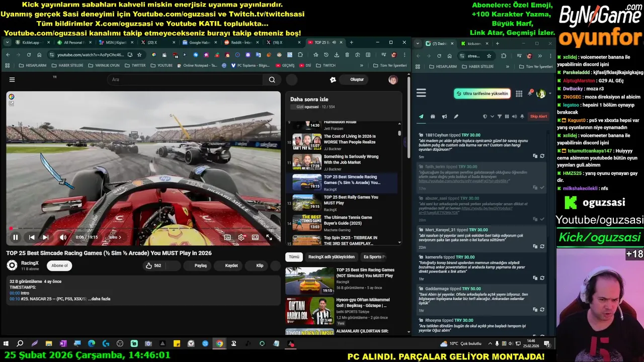Bookmark this page with the star icon
This screenshot has height=362, width=644.
click(139, 55)
